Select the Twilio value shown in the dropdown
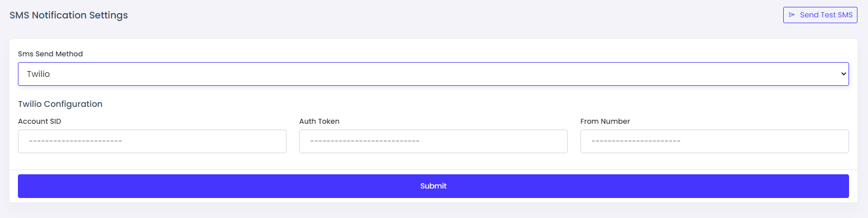This screenshot has height=218, width=868. 38,74
